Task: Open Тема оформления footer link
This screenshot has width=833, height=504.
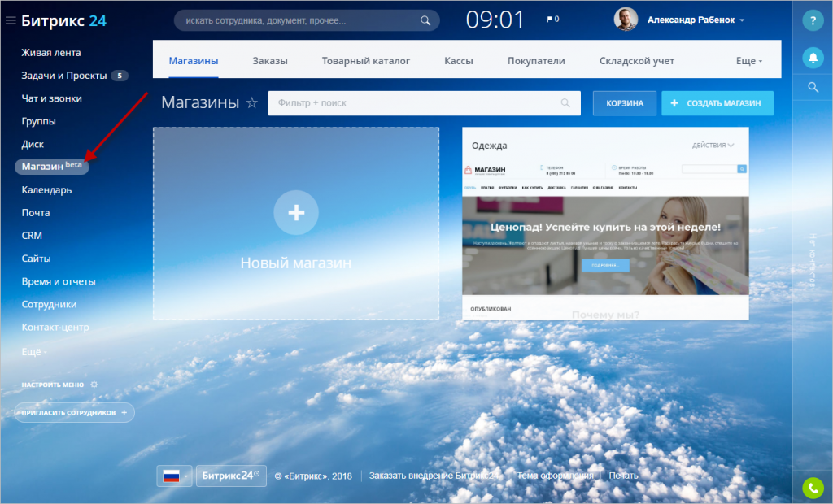Action: [x=555, y=476]
